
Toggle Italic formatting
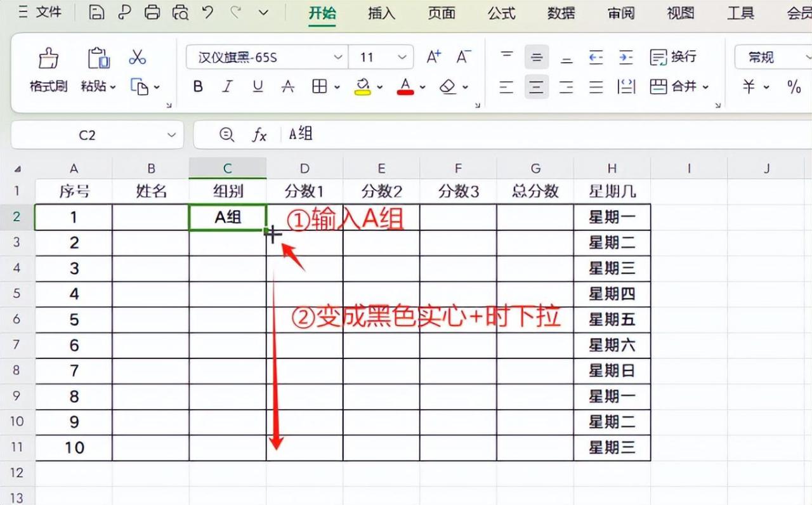(x=228, y=87)
